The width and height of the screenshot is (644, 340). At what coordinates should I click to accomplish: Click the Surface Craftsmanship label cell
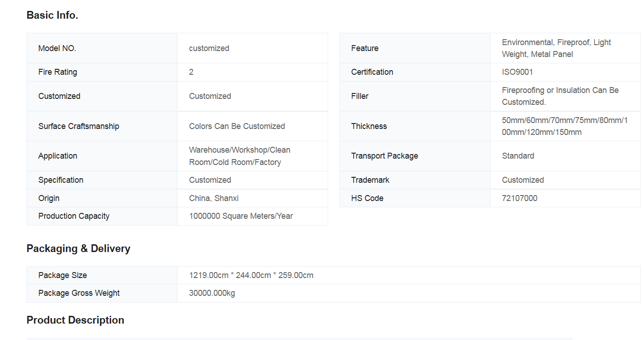(102, 126)
